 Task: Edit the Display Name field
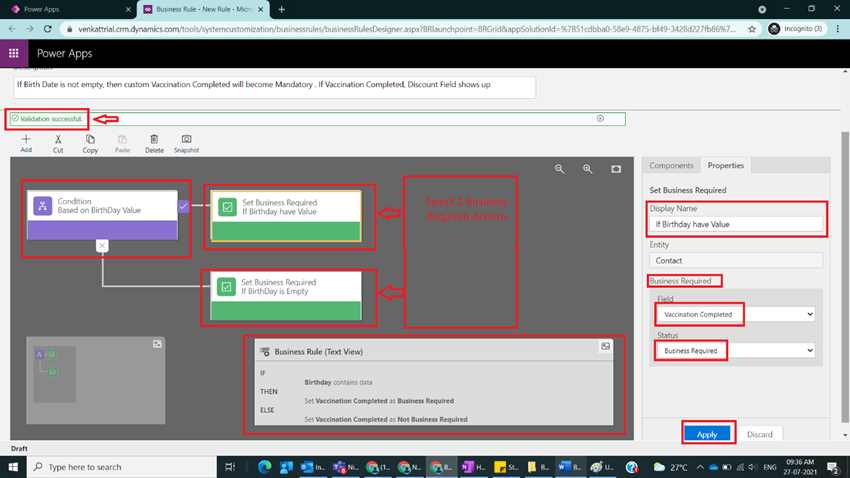[736, 224]
